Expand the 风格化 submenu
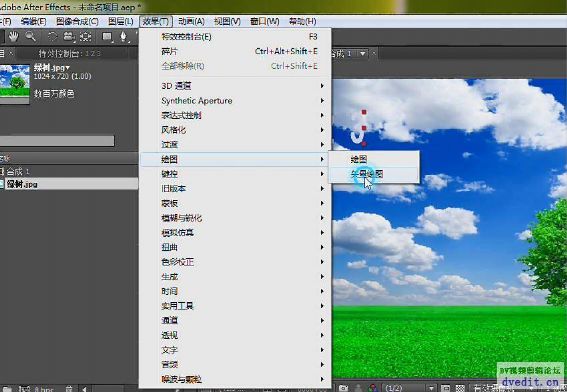Screen dimensions: 567x392 pyautogui.click(x=235, y=130)
